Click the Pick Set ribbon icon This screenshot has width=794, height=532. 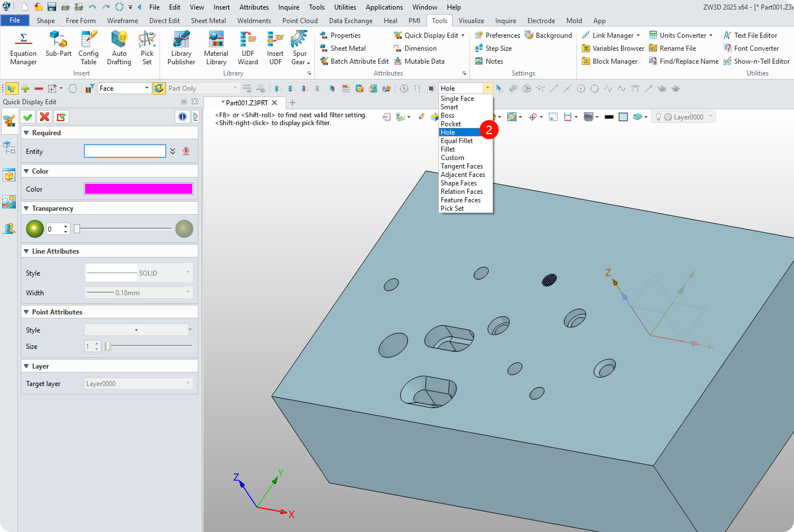[147, 47]
